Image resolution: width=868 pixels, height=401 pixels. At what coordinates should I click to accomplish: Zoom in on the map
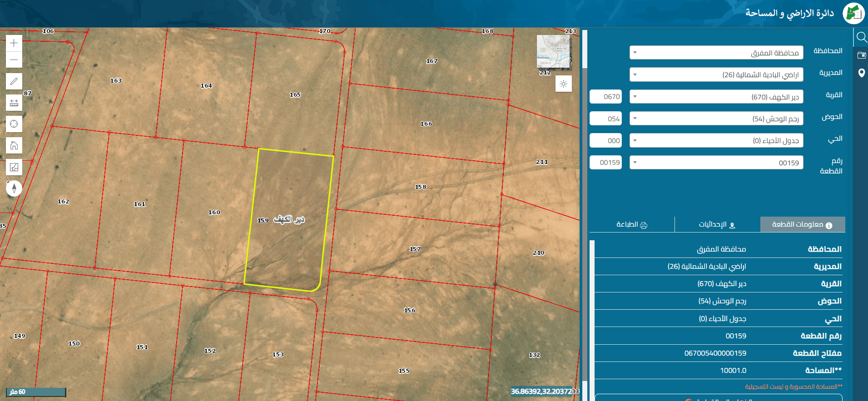[14, 43]
